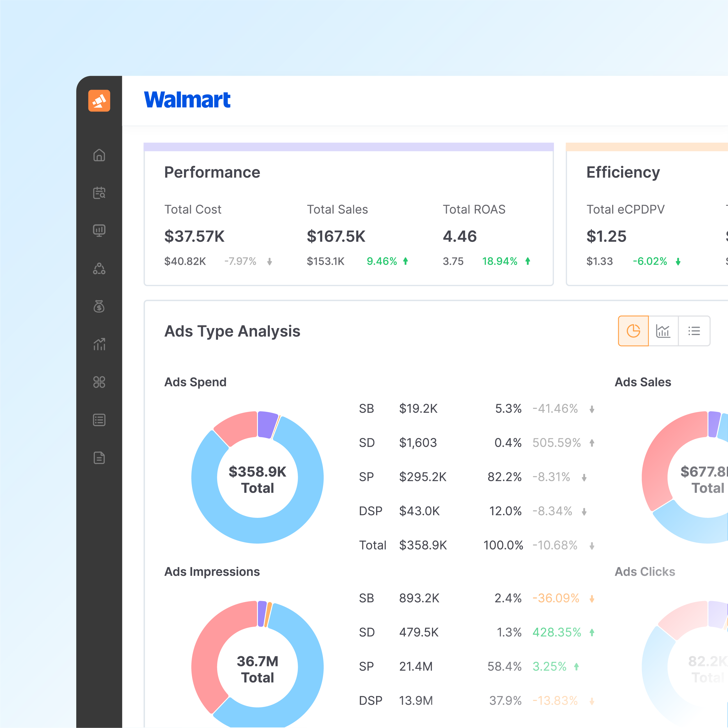Open the connected nodes sidebar icon
Screen dimensions: 728x728
99,269
